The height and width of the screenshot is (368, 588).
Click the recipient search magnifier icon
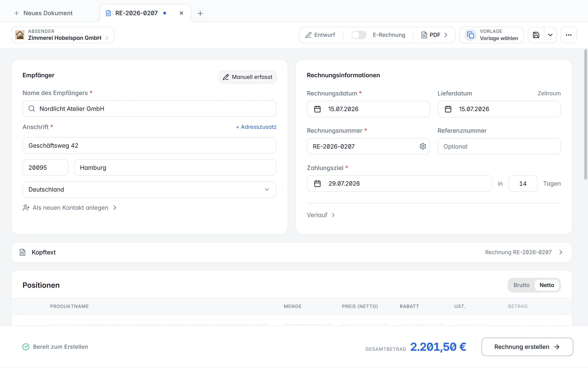(x=32, y=109)
